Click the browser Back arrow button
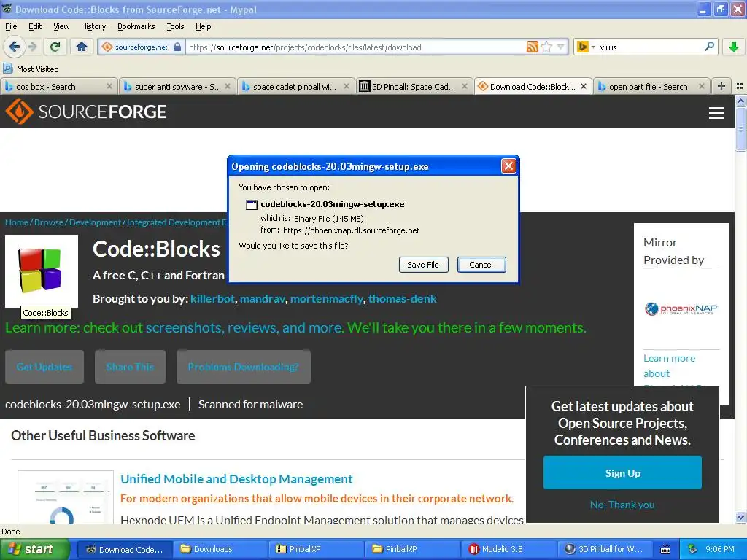Screen dimensions: 747x560 coord(15,47)
